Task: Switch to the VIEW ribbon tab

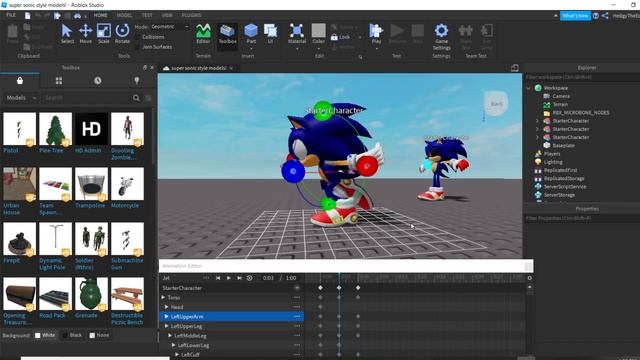Action: 167,15
